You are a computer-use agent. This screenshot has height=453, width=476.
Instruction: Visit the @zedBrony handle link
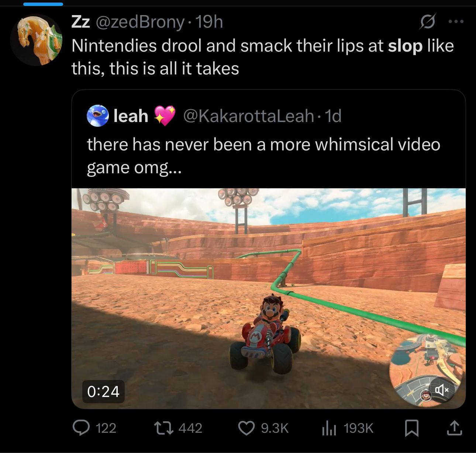pos(140,22)
